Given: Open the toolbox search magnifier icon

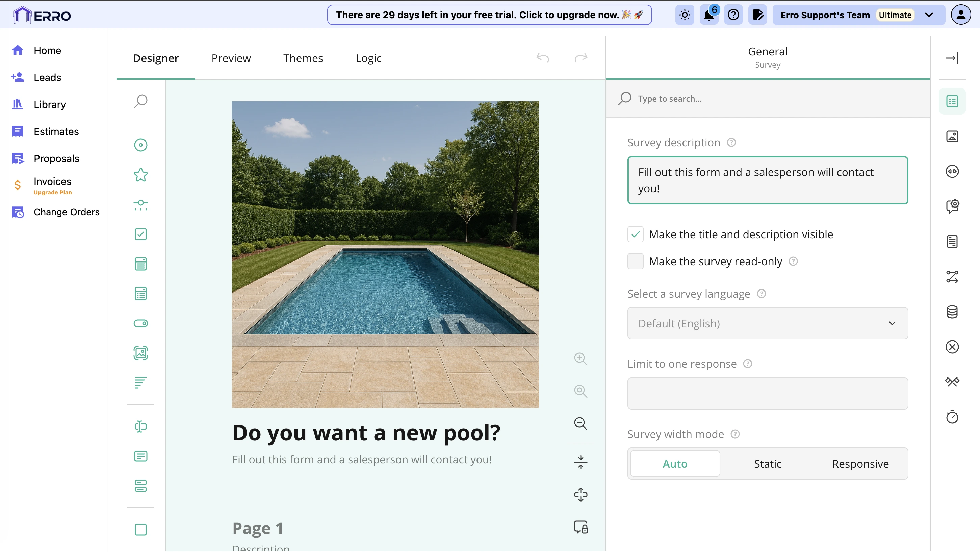Looking at the screenshot, I should click(x=140, y=101).
